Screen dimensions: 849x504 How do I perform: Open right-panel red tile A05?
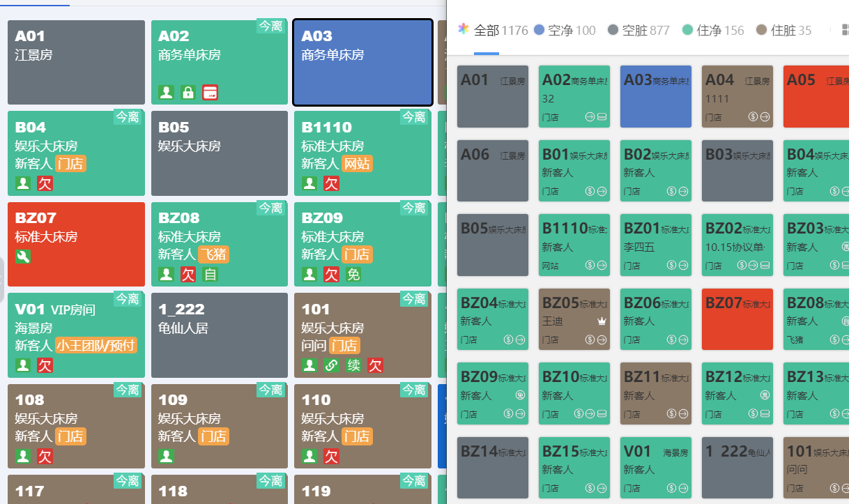pyautogui.click(x=816, y=96)
